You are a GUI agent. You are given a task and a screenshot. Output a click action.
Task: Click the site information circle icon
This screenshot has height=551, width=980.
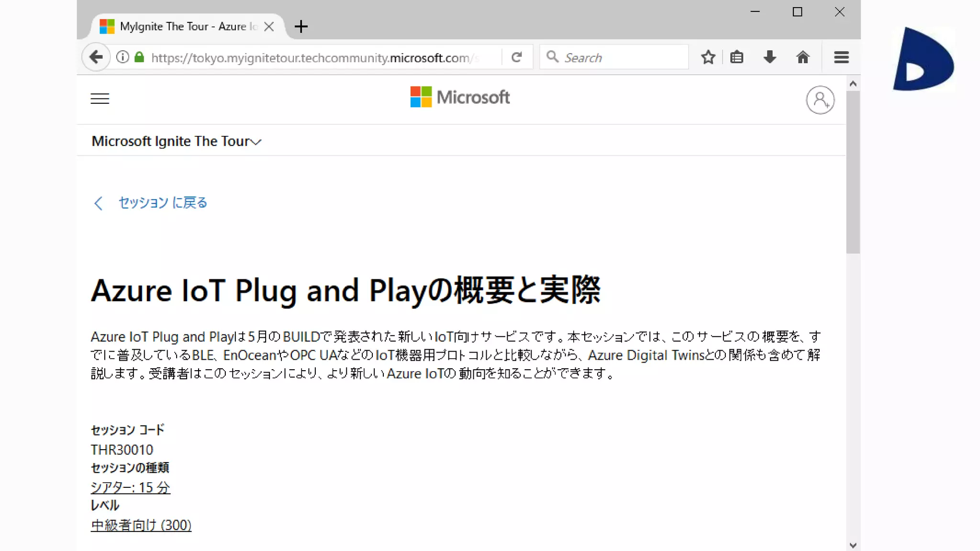122,57
